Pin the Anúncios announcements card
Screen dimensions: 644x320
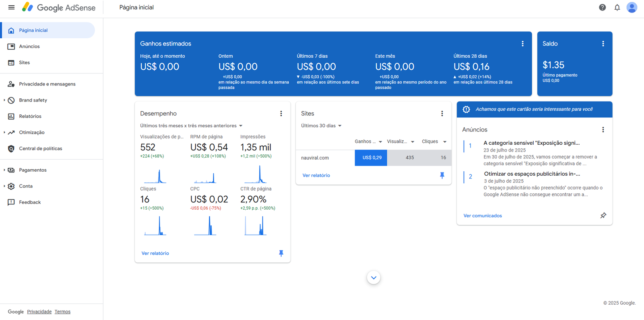pos(603,216)
